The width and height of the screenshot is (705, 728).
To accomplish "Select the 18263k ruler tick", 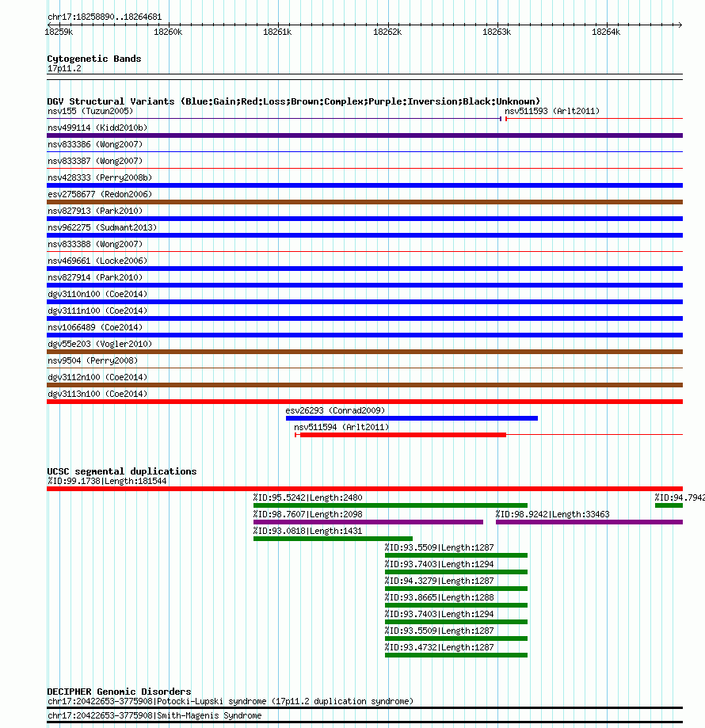I will tap(497, 32).
